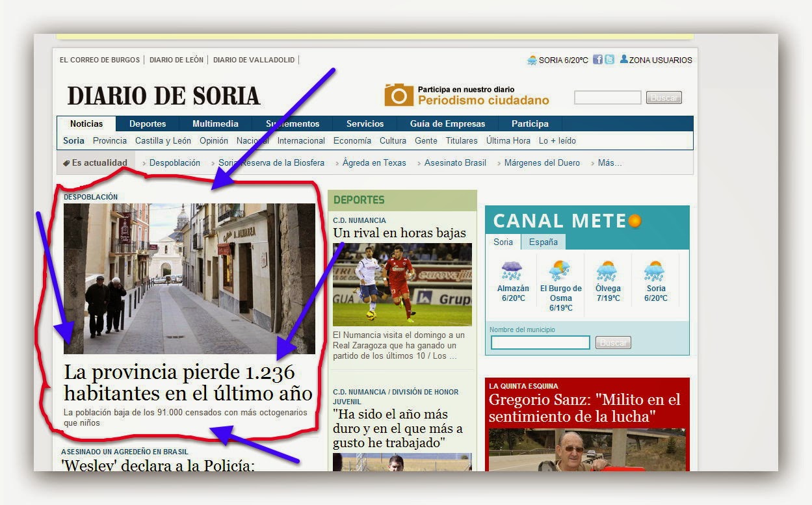
Task: Click the Almazán rain cloud icon
Action: pyautogui.click(x=512, y=270)
